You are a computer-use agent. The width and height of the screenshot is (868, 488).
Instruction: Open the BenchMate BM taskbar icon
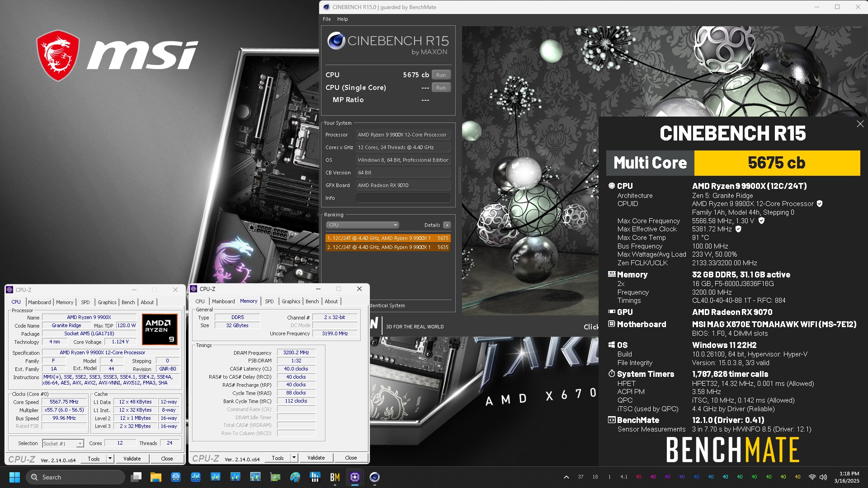point(335,477)
